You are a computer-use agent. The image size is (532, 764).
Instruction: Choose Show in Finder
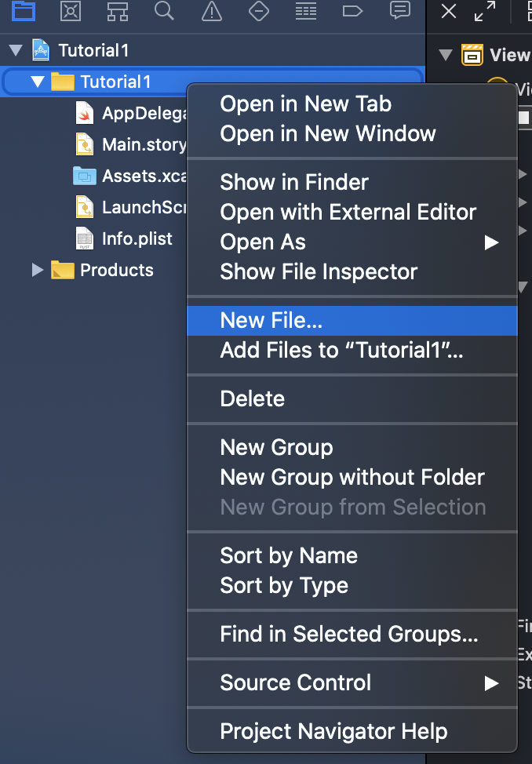[x=352, y=182]
